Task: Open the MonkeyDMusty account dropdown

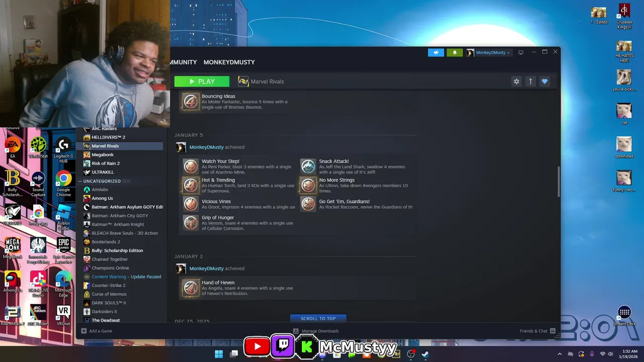Action: click(x=489, y=52)
